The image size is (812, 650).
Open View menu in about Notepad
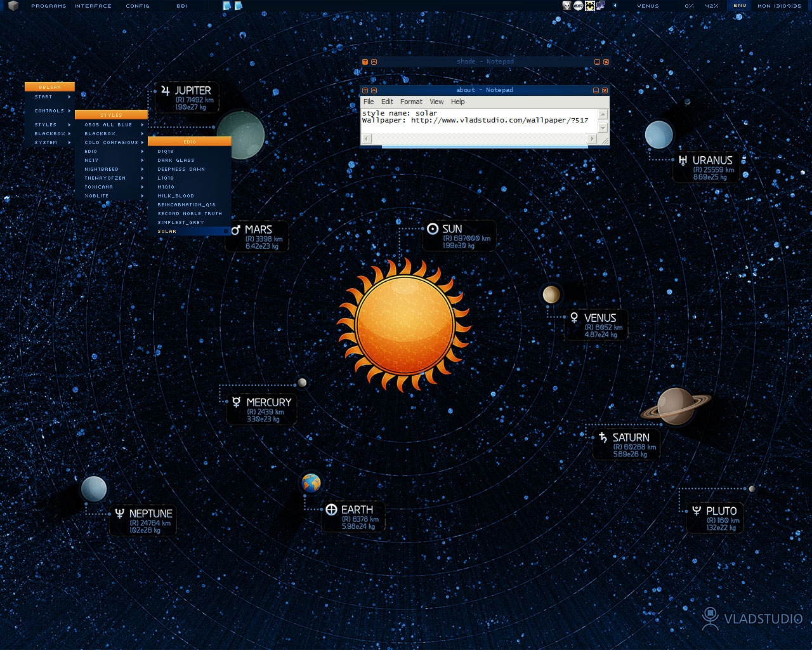tap(436, 102)
